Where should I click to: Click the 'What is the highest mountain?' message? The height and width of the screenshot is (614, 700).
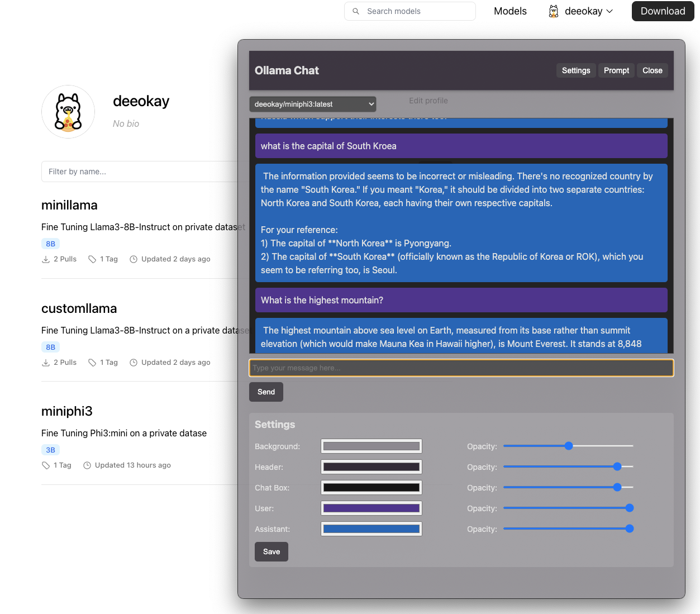pos(461,300)
